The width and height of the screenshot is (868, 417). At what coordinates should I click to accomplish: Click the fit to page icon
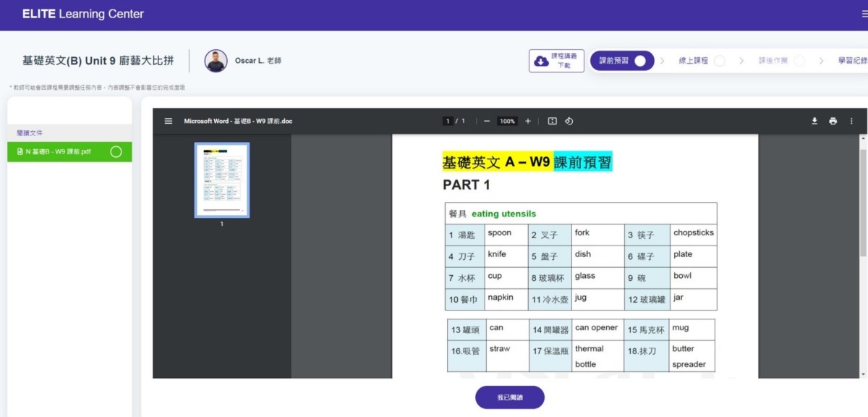coord(552,121)
